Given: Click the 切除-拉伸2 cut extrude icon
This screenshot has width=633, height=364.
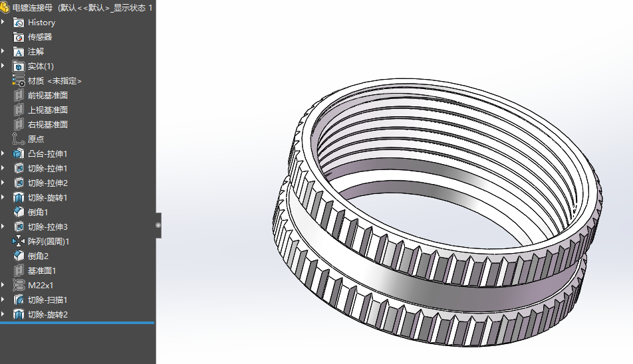Looking at the screenshot, I should coord(19,183).
